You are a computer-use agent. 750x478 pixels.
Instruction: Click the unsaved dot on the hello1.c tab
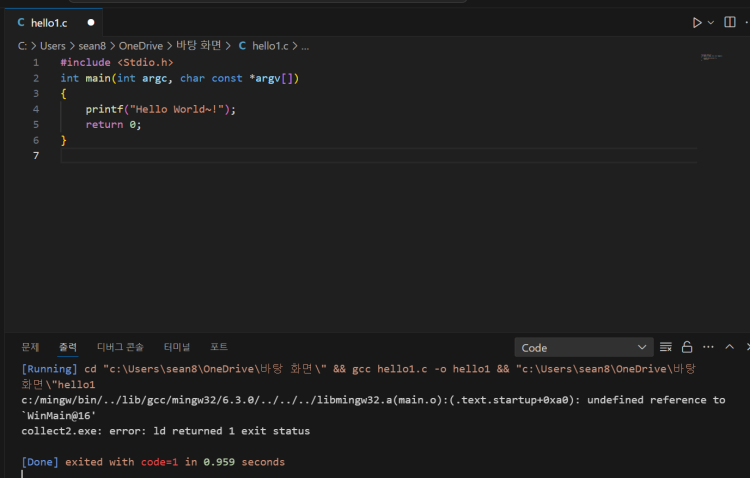pos(91,22)
